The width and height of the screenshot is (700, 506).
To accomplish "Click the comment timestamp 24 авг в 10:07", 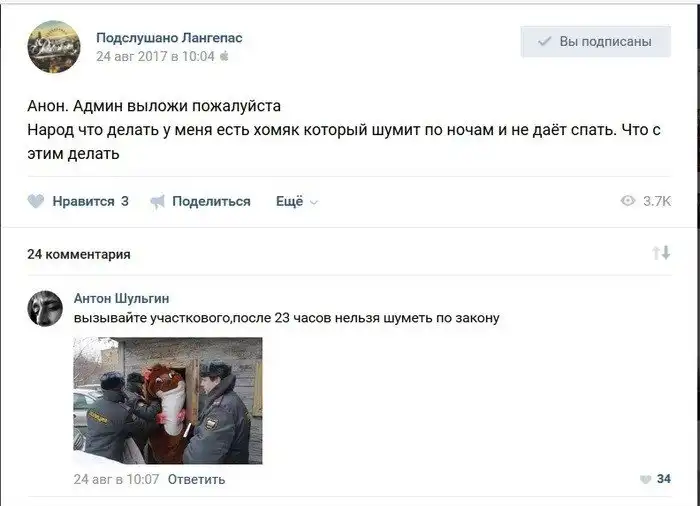I will [117, 479].
